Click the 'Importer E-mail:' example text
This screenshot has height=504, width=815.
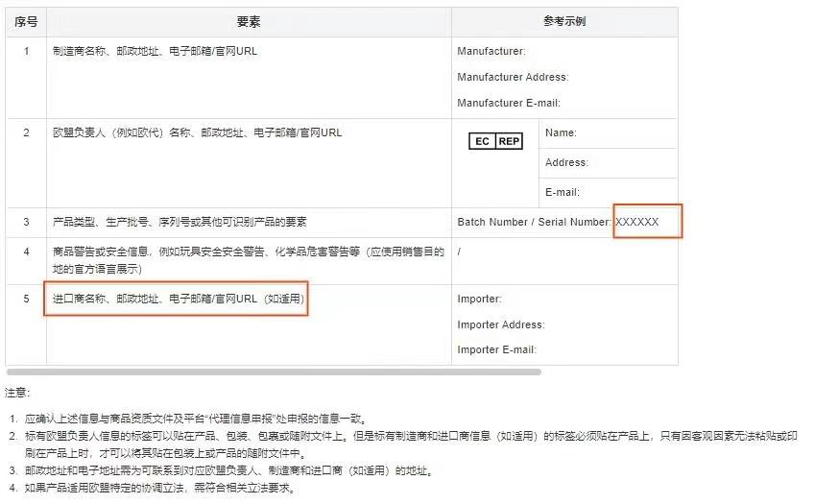point(496,349)
